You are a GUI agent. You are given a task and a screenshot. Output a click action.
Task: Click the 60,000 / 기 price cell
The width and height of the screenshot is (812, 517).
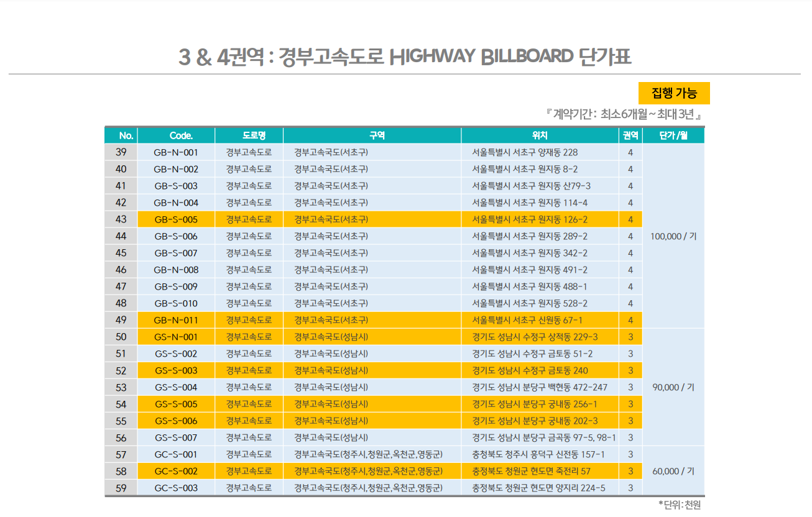pos(673,471)
